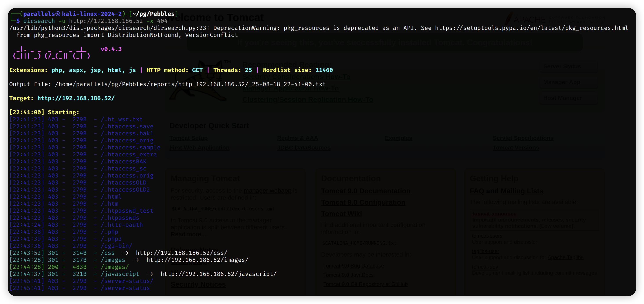Open FAQ and Mailing Lists link
Viewport: 644px width, 304px height.
(x=507, y=191)
